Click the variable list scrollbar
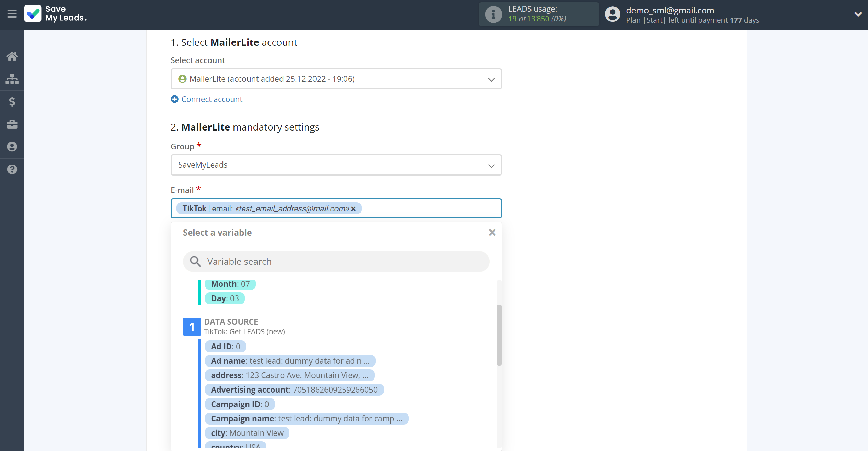This screenshot has height=451, width=868. (499, 335)
